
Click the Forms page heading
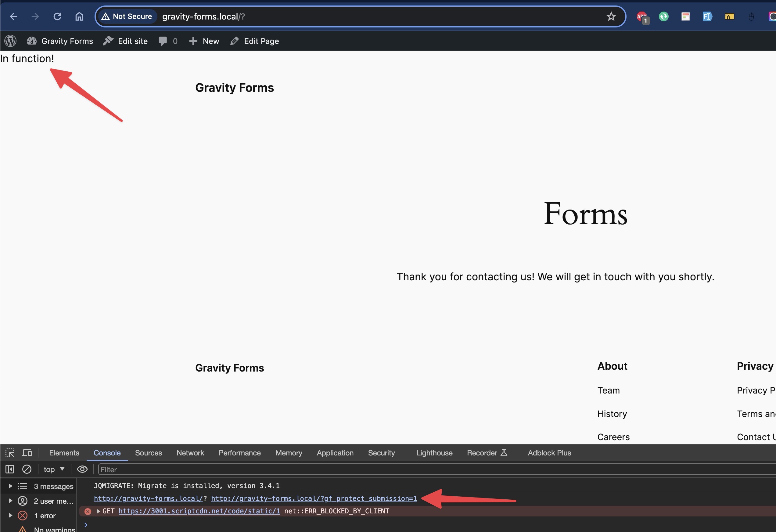point(585,214)
